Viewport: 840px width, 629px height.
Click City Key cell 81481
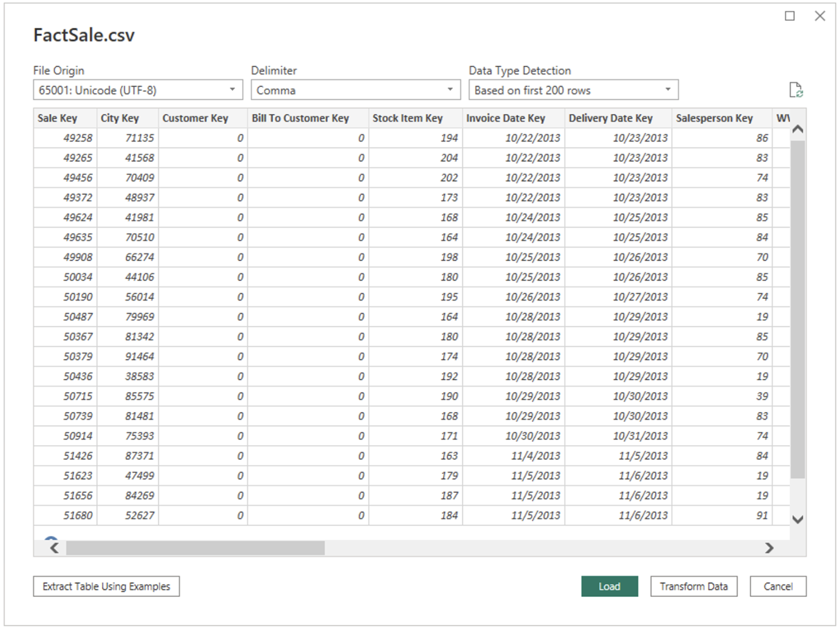[x=128, y=416]
